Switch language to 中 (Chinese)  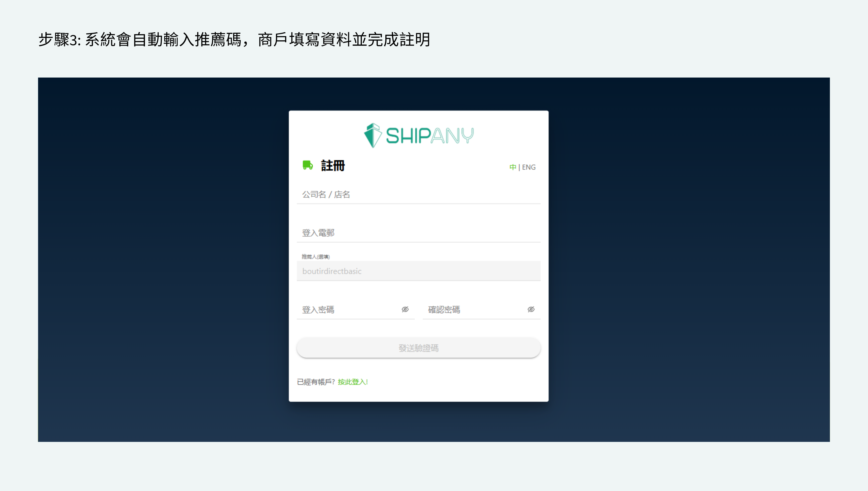click(513, 167)
